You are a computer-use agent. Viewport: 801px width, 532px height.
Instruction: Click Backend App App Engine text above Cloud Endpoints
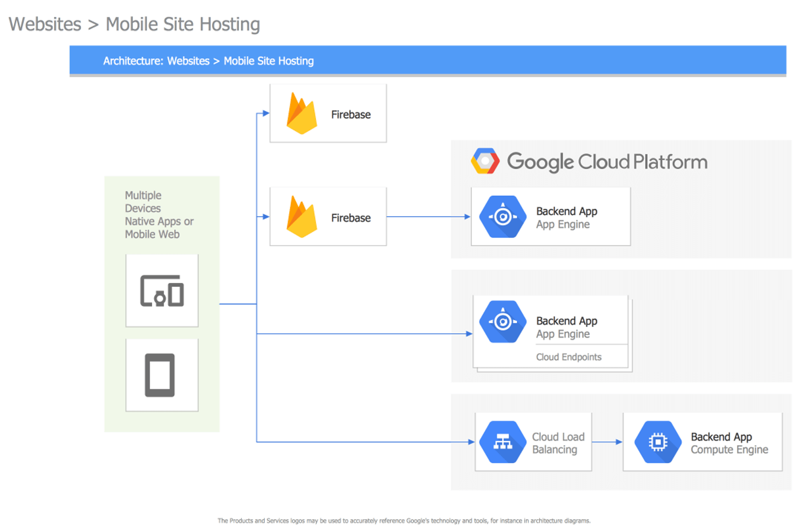[x=567, y=327]
